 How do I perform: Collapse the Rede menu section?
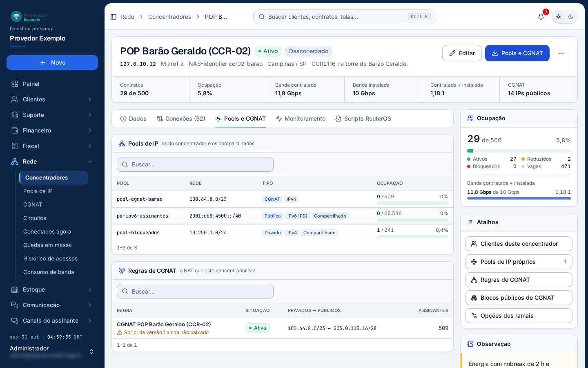pos(90,162)
